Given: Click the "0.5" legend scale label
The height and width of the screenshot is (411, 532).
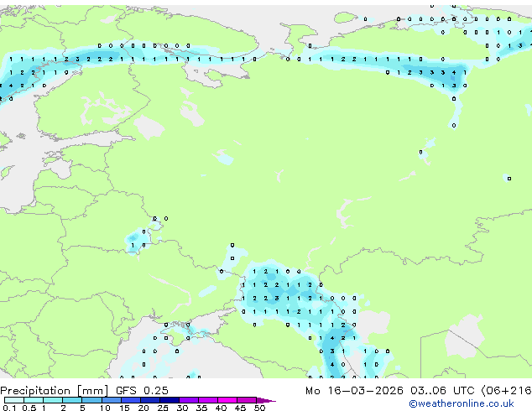Looking at the screenshot, I should 29,408.
